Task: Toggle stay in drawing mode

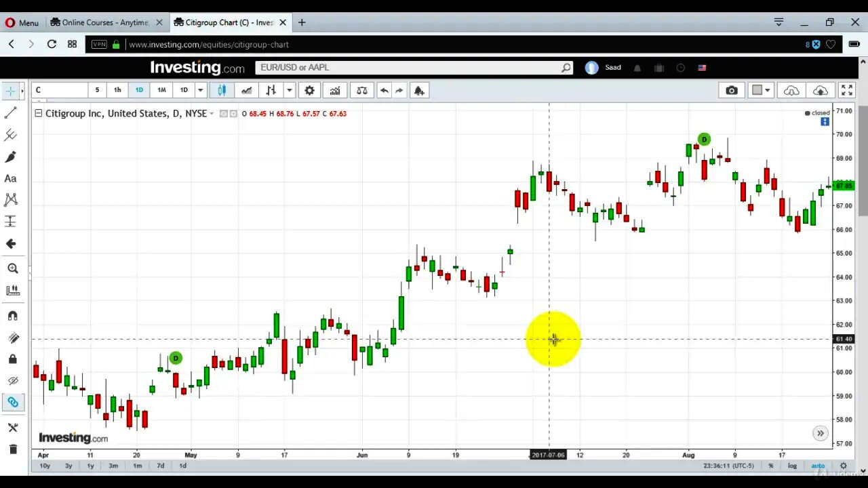Action: (12, 338)
